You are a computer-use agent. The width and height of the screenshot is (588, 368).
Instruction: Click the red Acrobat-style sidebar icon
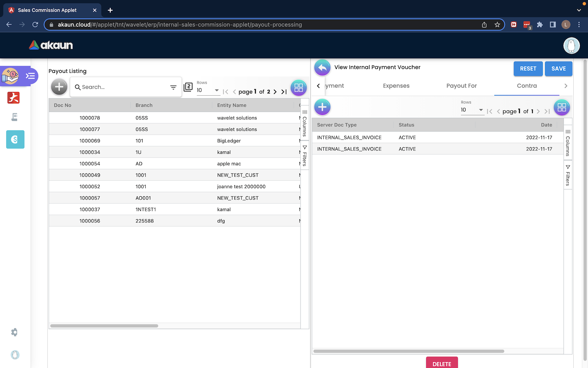pos(13,98)
